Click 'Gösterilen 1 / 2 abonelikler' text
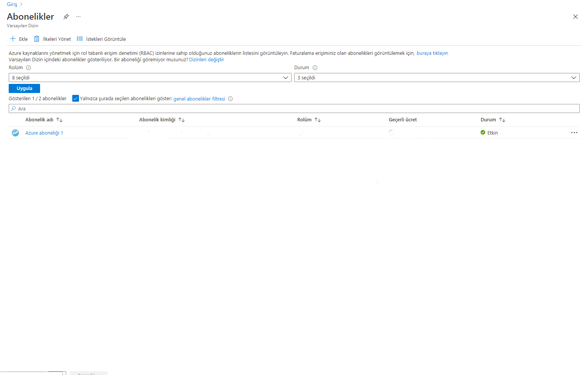This screenshot has height=375, width=588. click(37, 99)
